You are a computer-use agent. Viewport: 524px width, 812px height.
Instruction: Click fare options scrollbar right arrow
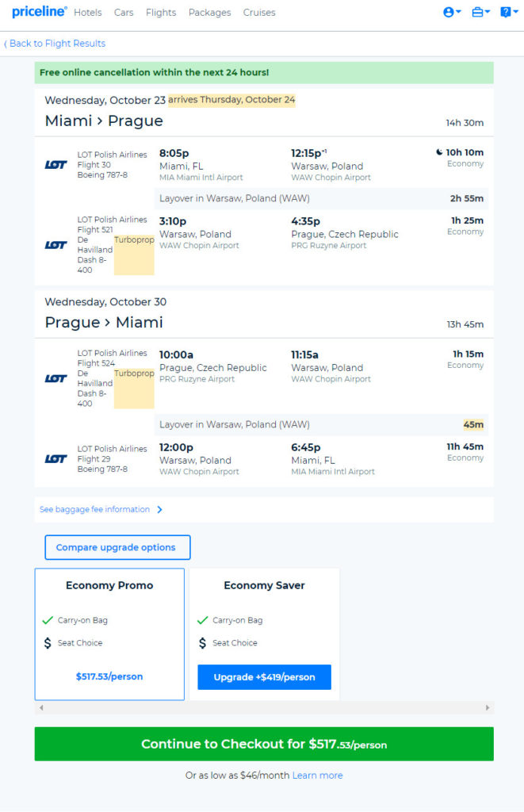pos(488,707)
